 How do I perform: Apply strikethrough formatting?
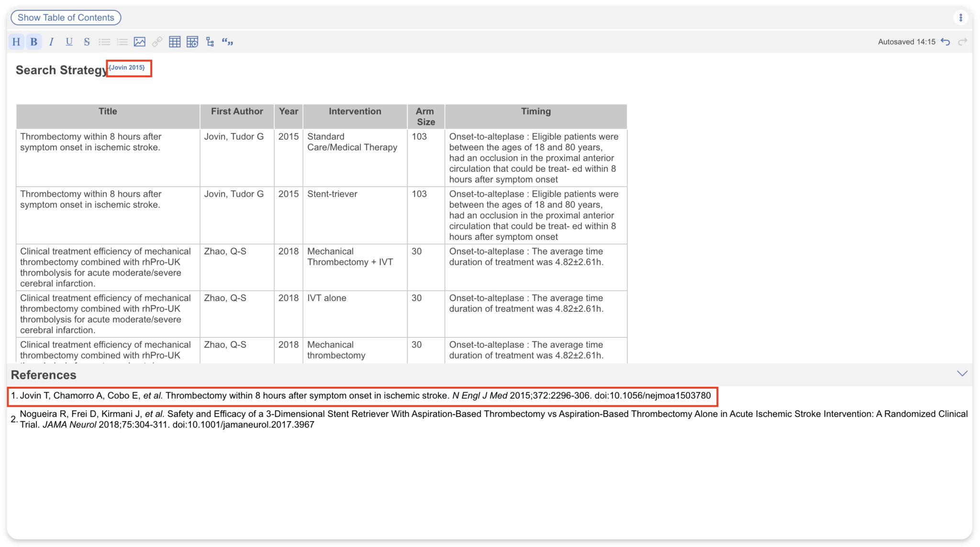[87, 42]
